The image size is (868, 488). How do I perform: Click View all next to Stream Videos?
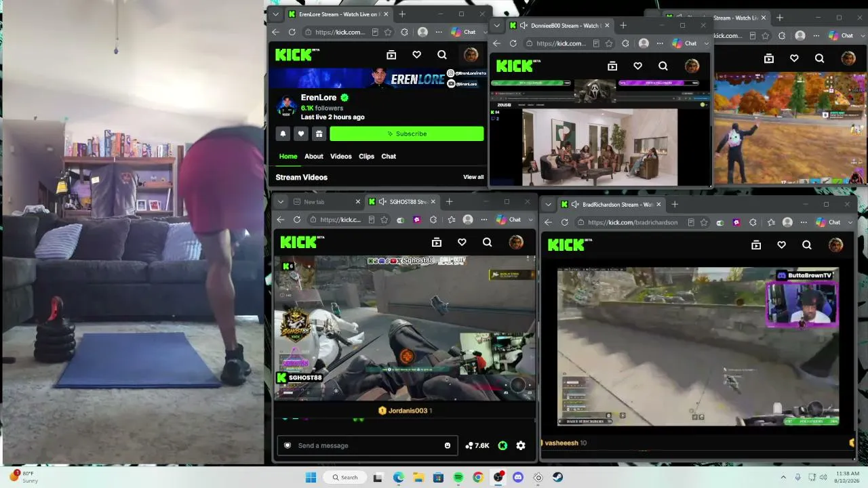[x=473, y=178]
